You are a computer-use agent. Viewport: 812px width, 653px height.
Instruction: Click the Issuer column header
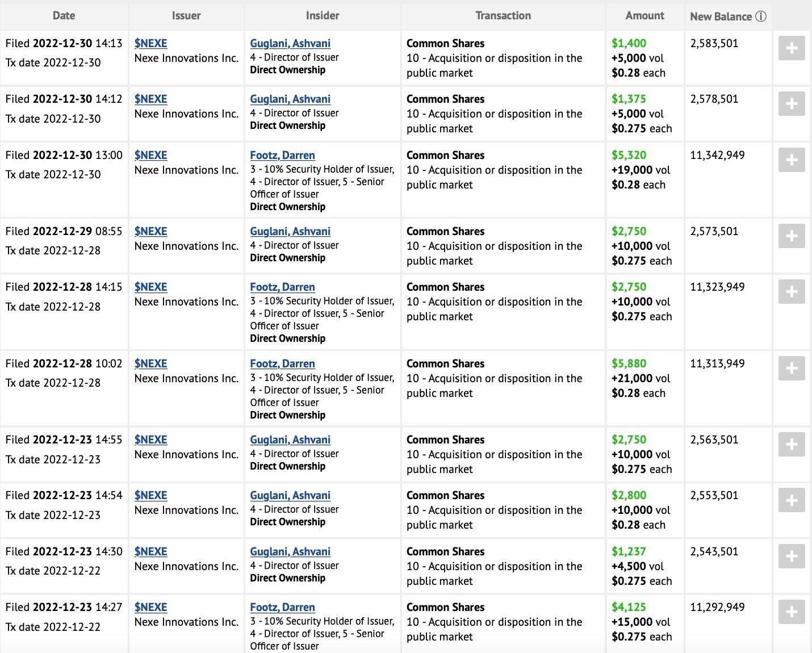click(x=186, y=16)
